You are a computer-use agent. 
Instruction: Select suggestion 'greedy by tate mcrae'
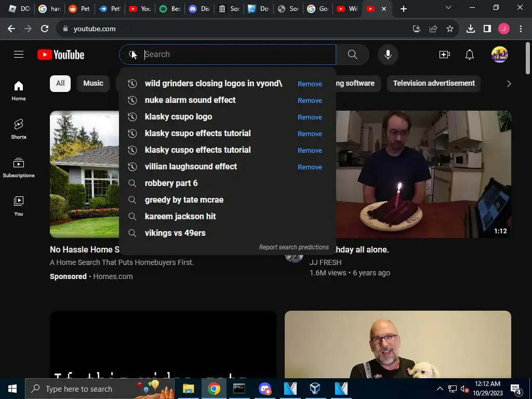pos(228,200)
